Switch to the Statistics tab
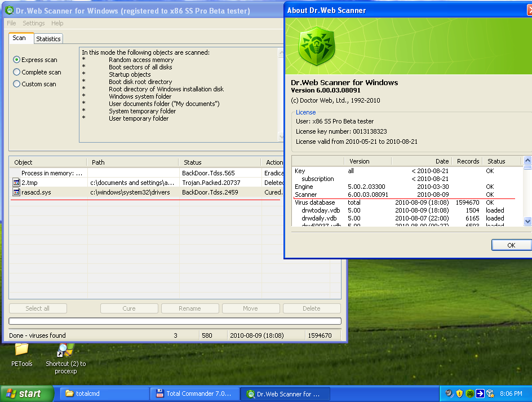Screen dimensions: 532x402 click(x=48, y=39)
